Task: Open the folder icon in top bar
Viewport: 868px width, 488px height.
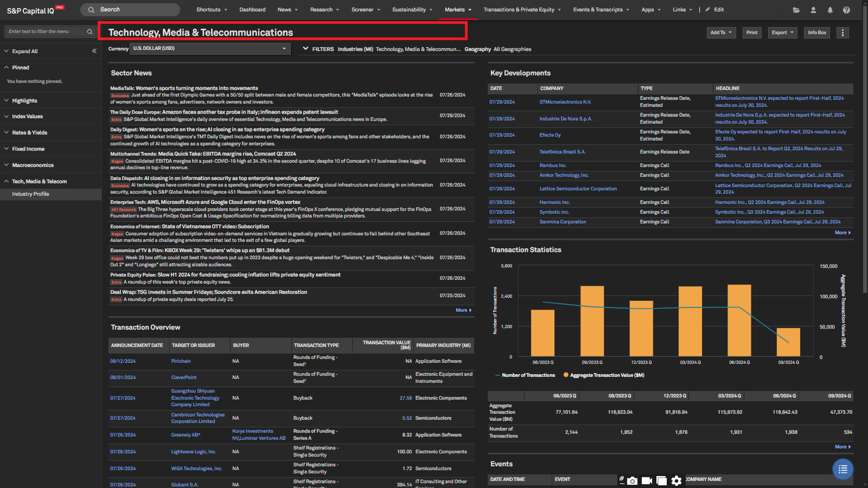Action: point(796,10)
